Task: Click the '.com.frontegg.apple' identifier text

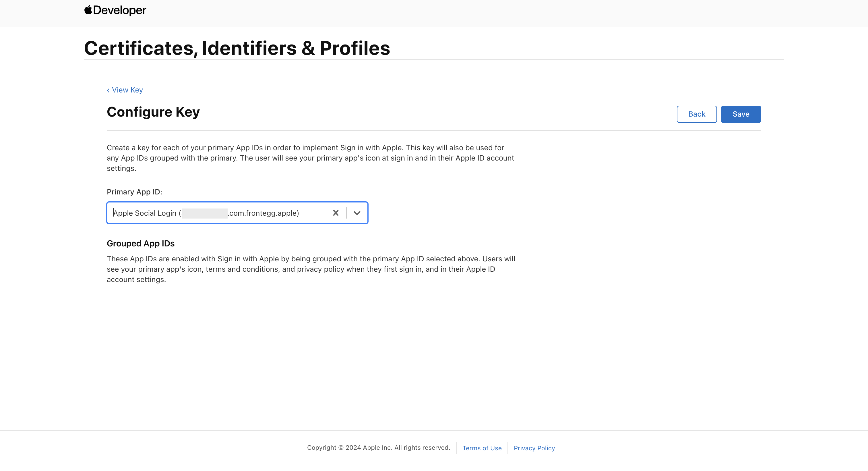Action: [263, 213]
